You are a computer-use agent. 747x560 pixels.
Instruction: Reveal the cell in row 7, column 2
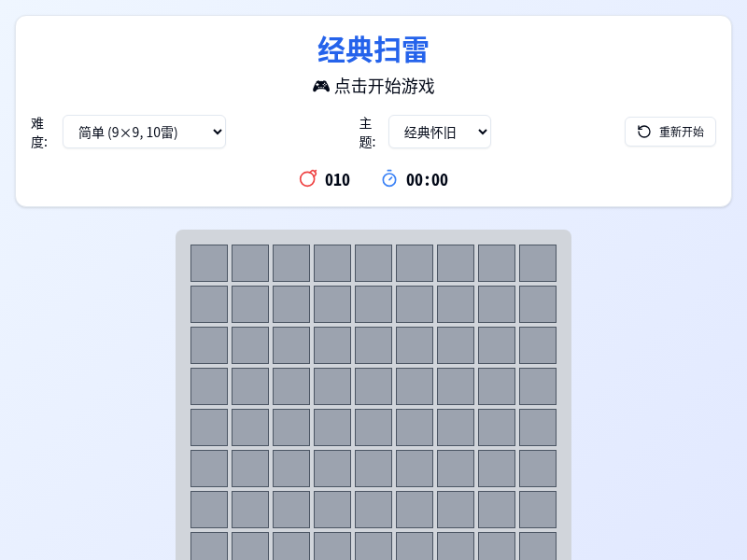click(250, 510)
